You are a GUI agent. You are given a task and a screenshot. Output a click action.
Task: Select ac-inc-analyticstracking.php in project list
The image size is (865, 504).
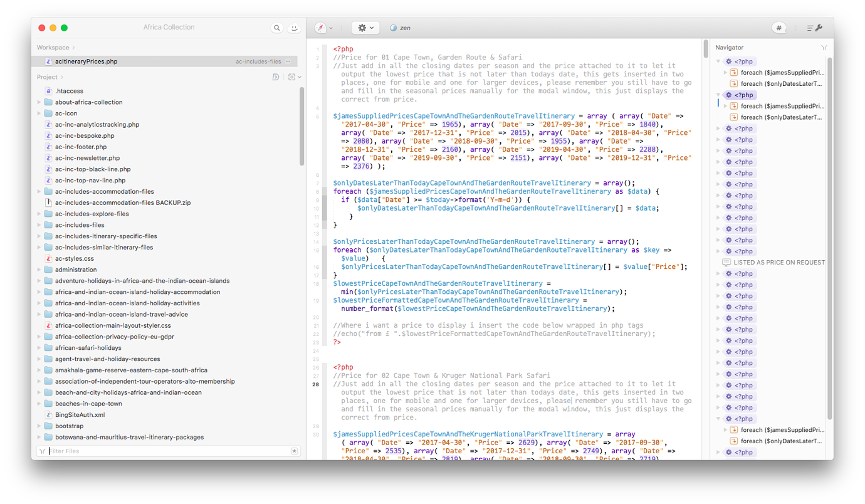point(97,125)
